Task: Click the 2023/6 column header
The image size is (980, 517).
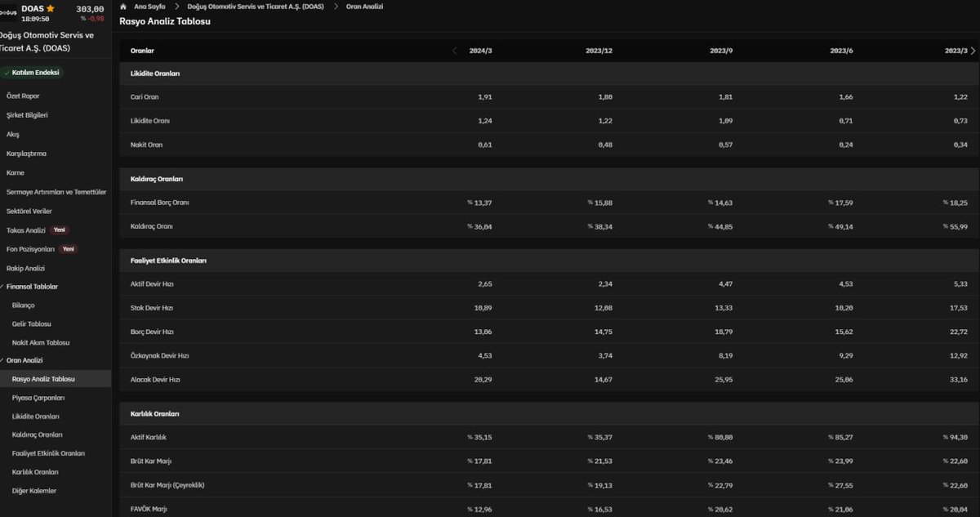Action: (x=841, y=51)
